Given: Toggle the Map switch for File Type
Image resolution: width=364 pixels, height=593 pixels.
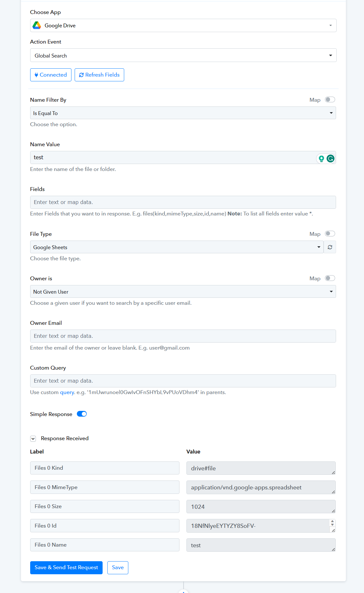Looking at the screenshot, I should pos(330,234).
